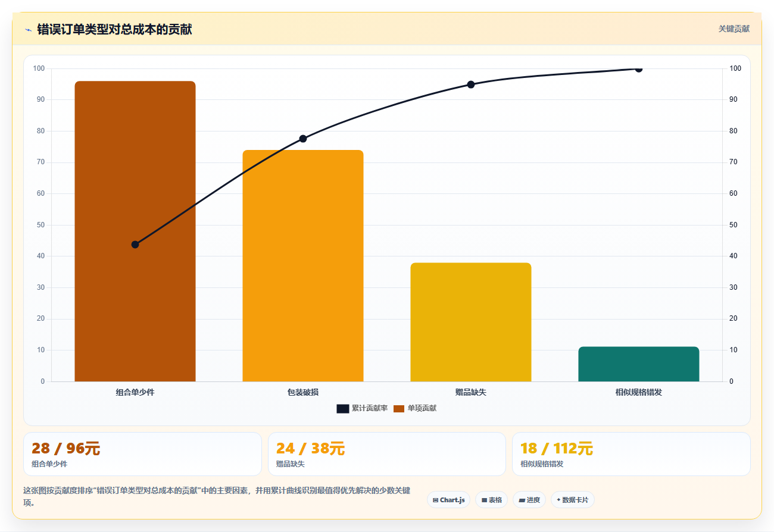Click the description paragraph below the cards

click(217, 496)
